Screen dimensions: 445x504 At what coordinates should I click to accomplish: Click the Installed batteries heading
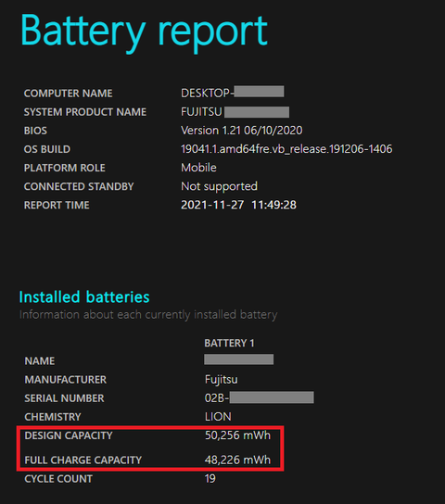84,296
